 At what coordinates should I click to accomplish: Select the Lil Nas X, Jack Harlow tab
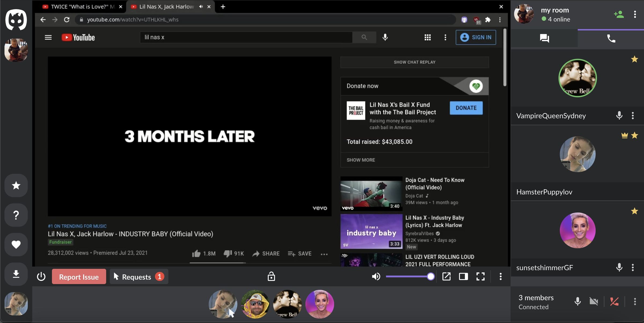click(166, 7)
